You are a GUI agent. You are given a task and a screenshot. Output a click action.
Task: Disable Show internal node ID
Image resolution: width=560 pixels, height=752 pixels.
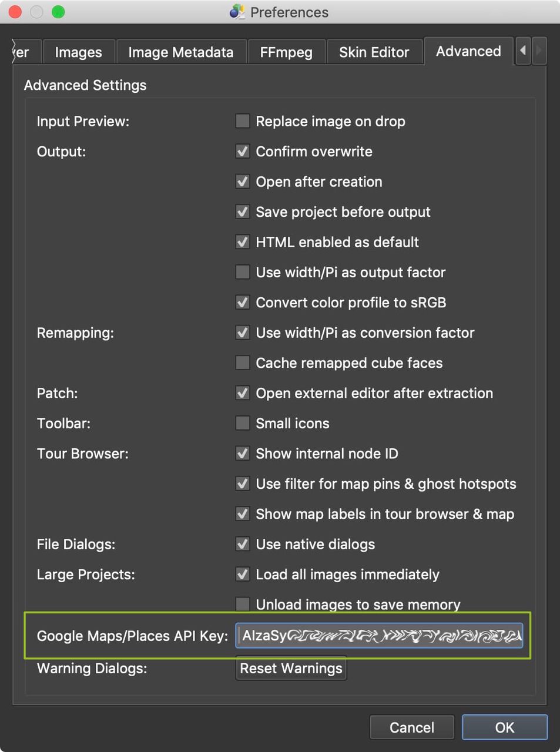pyautogui.click(x=242, y=453)
